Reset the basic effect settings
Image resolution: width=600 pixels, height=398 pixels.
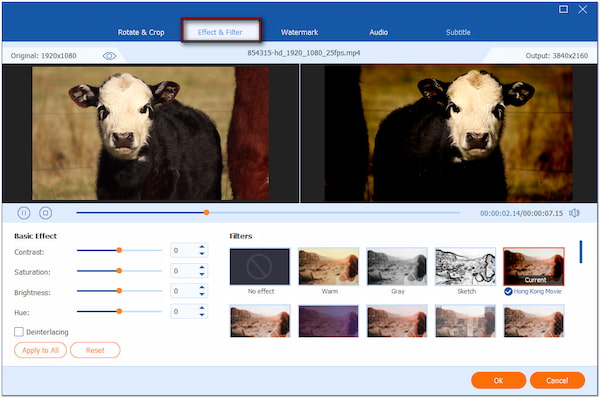coord(95,350)
